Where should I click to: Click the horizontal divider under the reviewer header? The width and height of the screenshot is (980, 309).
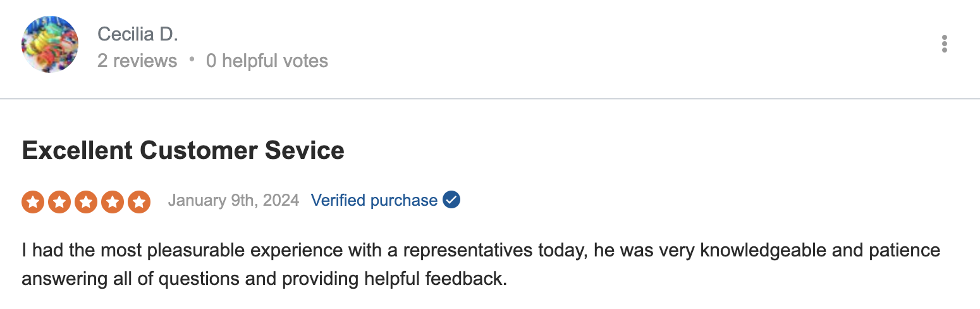coord(490,99)
